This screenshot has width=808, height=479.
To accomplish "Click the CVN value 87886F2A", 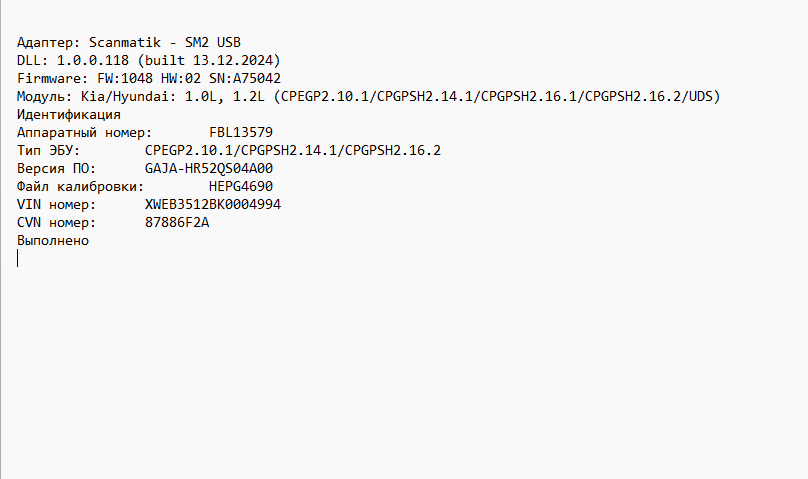I will tap(177, 223).
